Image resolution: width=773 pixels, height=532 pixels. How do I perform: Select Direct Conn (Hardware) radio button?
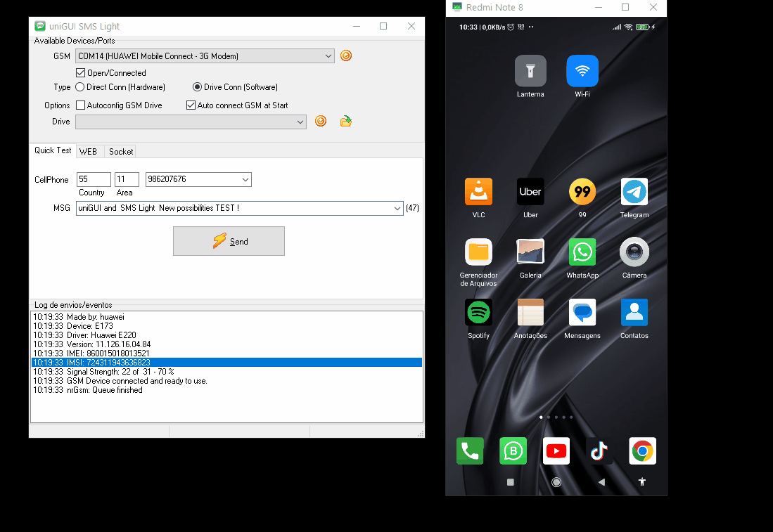coord(80,87)
